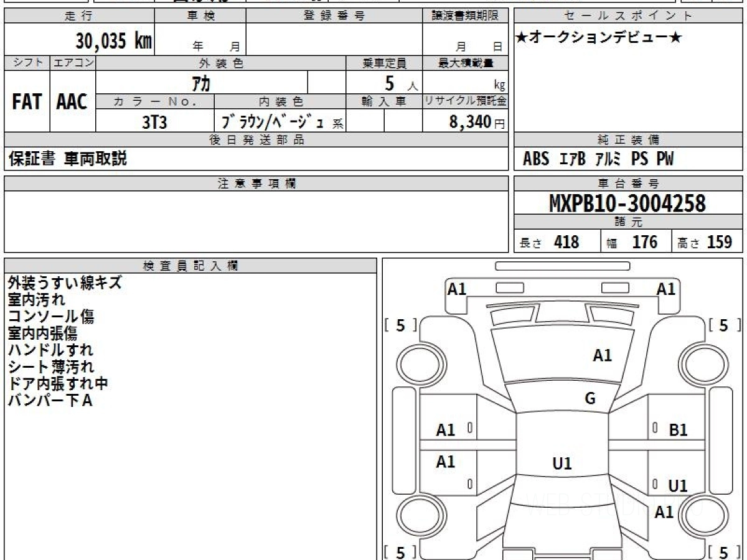Screen dimensions: 747x560
Task: Click the 登録番号 header cell
Action: (334, 16)
